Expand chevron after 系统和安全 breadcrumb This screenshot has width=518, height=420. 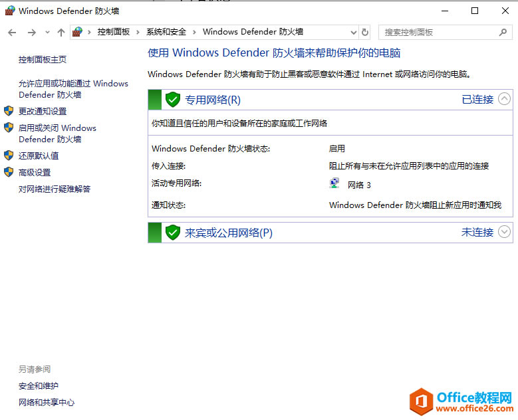[194, 33]
